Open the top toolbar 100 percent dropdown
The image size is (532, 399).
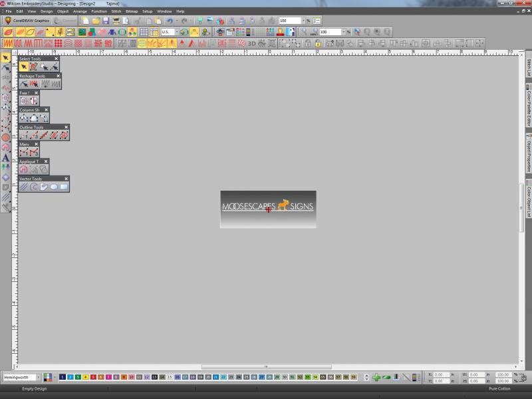(x=303, y=21)
